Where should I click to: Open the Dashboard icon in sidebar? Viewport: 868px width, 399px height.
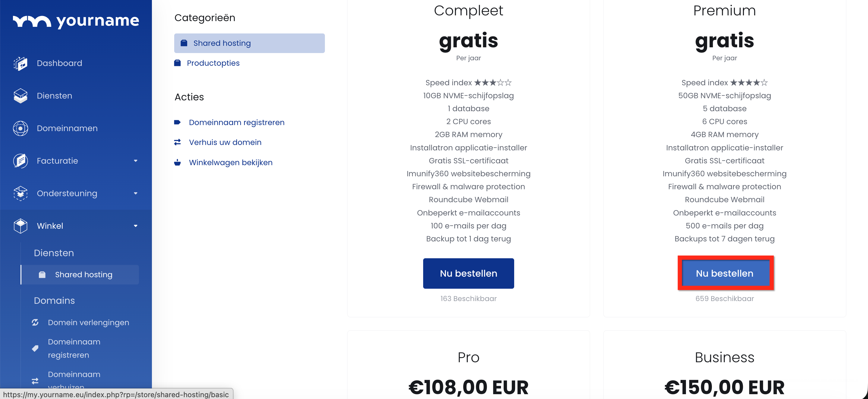point(20,63)
